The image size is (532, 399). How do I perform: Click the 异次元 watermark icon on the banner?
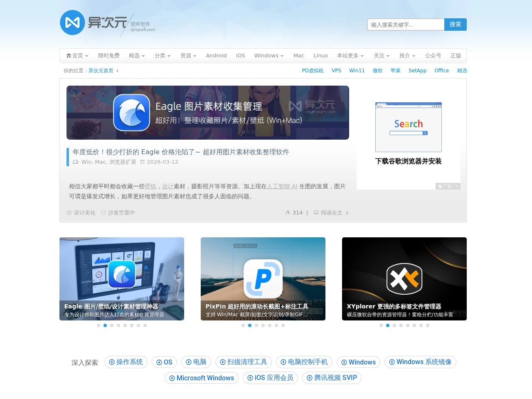pyautogui.click(x=294, y=106)
